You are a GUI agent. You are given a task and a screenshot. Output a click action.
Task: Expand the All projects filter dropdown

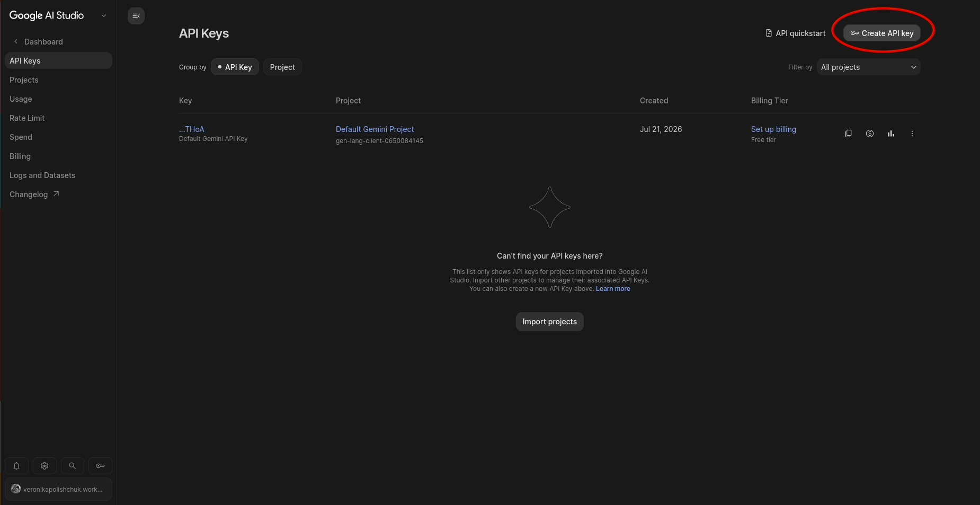(x=868, y=67)
